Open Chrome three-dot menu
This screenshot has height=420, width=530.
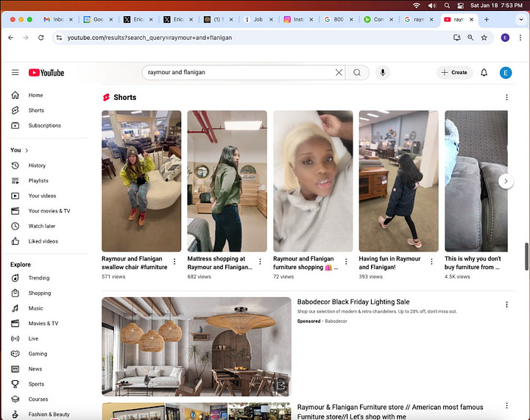(x=520, y=38)
